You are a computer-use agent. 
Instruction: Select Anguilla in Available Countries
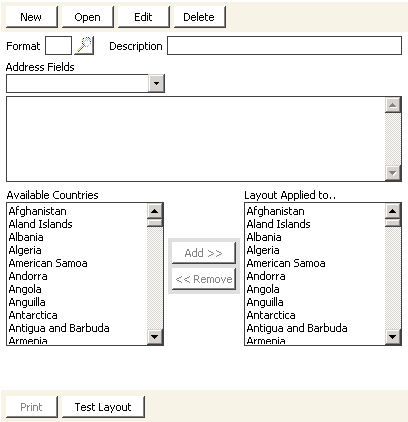pyautogui.click(x=77, y=302)
